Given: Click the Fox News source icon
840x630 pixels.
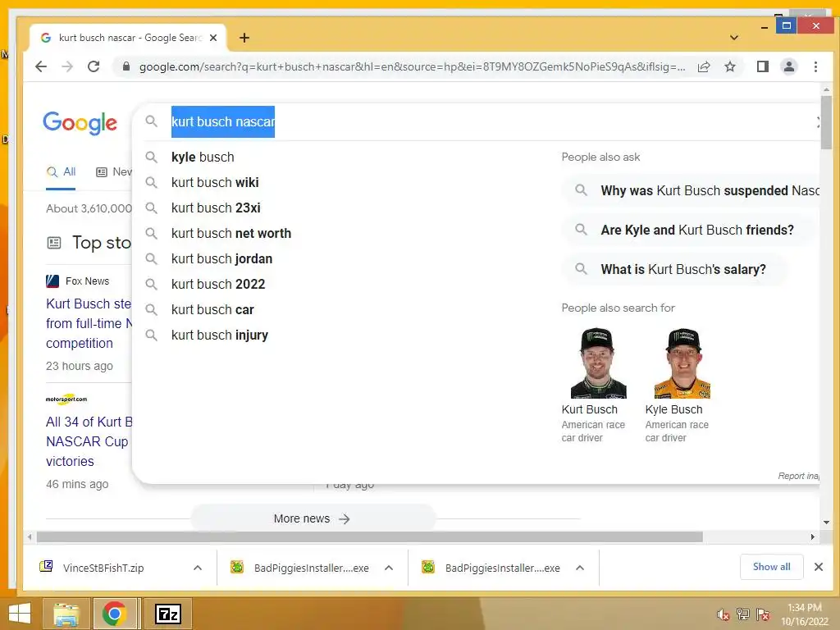Looking at the screenshot, I should coord(52,281).
